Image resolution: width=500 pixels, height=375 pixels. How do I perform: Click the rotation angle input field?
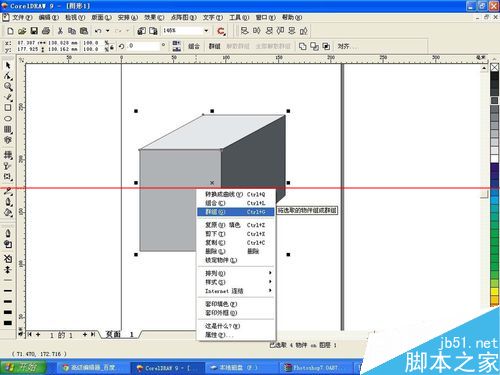pos(142,46)
